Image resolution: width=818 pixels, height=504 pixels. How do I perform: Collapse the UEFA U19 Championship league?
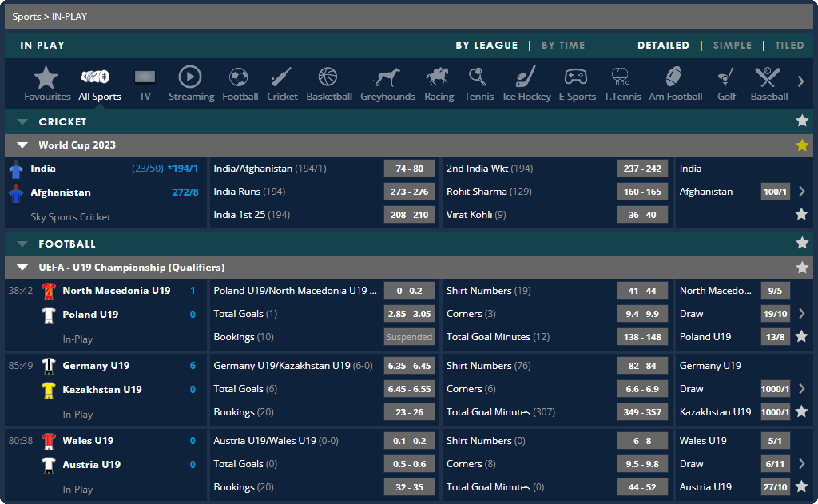pyautogui.click(x=22, y=267)
